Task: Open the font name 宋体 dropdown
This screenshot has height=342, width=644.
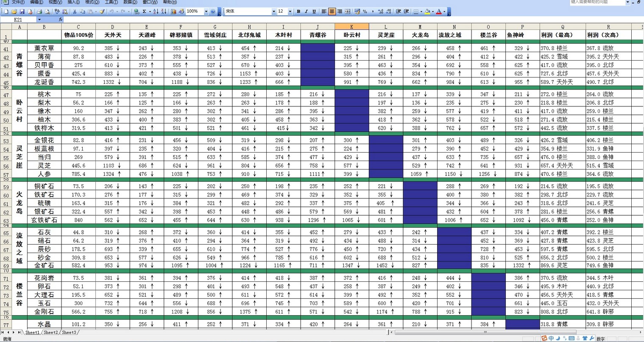Action: (274, 11)
